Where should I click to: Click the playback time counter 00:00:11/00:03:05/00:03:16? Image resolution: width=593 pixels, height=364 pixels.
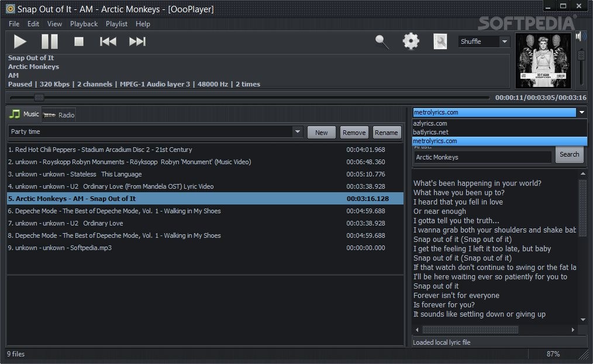click(x=541, y=98)
